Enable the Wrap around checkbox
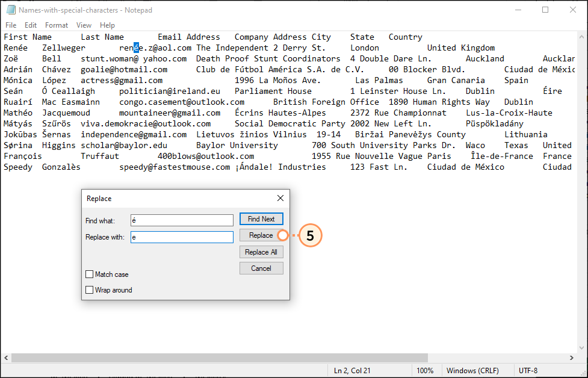The image size is (588, 378). (x=89, y=290)
